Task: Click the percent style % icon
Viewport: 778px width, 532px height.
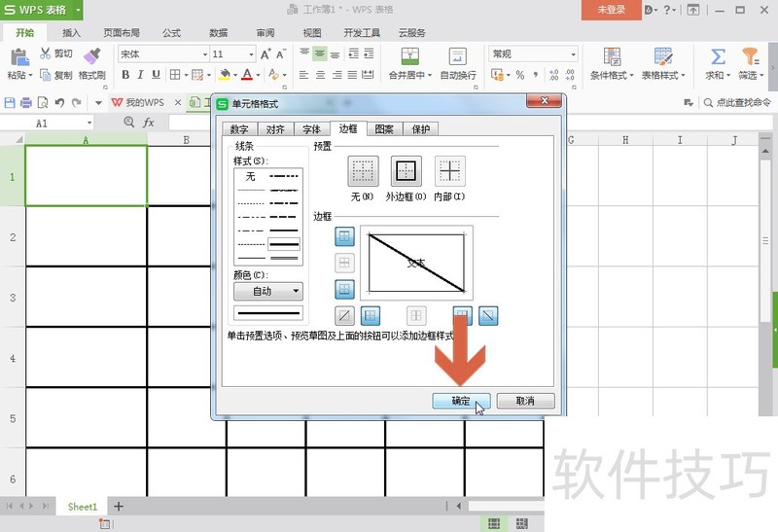Action: (520, 75)
